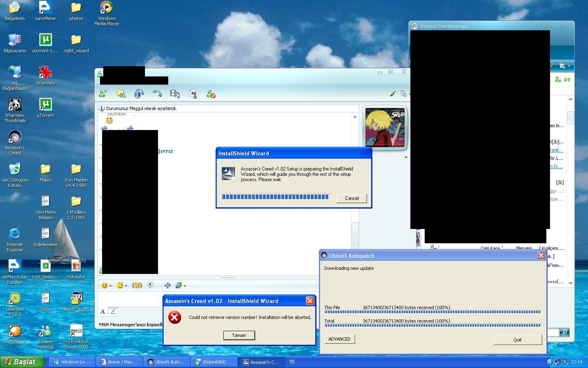Switch to the Windows Live taskbar button
The height and width of the screenshot is (368, 588).
pos(72,362)
